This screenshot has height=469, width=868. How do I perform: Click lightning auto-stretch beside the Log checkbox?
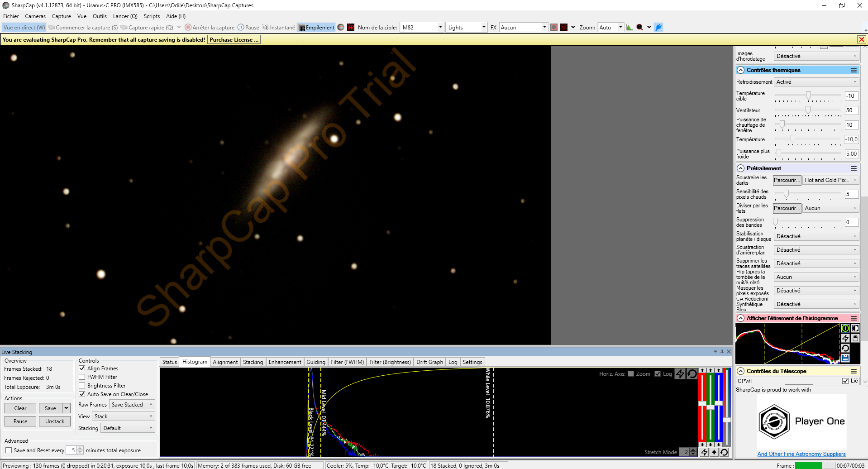pos(680,373)
